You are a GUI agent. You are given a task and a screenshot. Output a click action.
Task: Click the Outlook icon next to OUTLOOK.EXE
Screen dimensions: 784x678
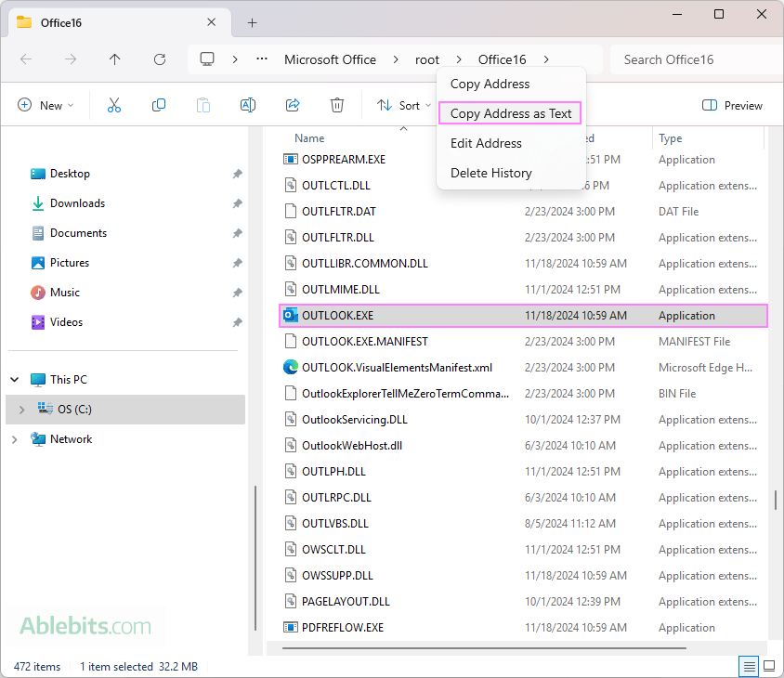coord(291,315)
